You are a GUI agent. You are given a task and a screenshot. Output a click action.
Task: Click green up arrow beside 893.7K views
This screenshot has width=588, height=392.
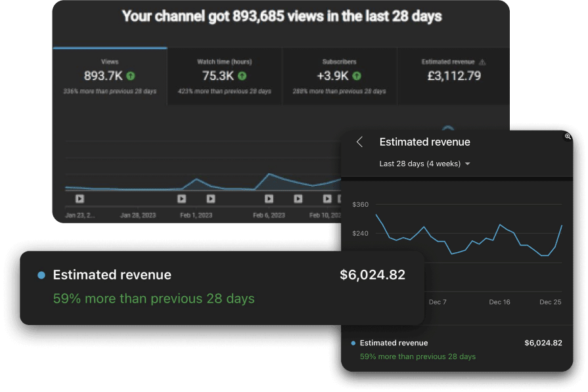[131, 76]
